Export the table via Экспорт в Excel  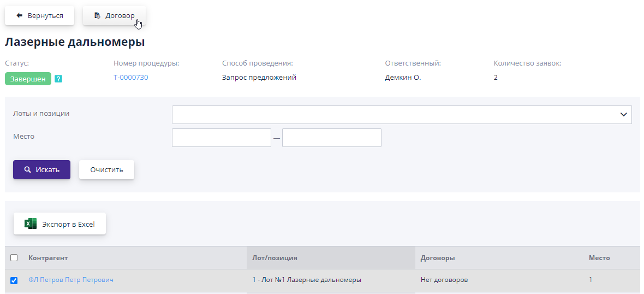pyautogui.click(x=59, y=224)
